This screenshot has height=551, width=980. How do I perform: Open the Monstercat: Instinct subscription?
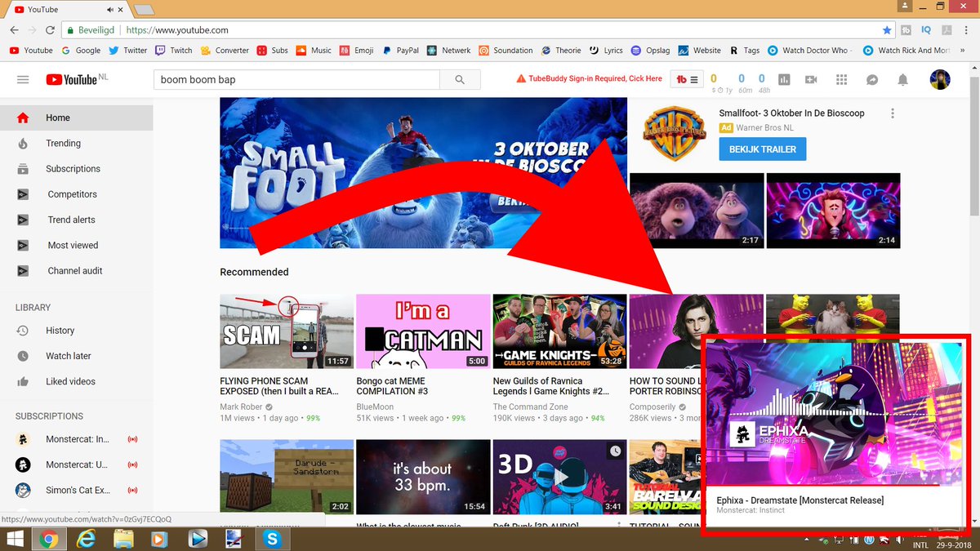[x=76, y=440]
